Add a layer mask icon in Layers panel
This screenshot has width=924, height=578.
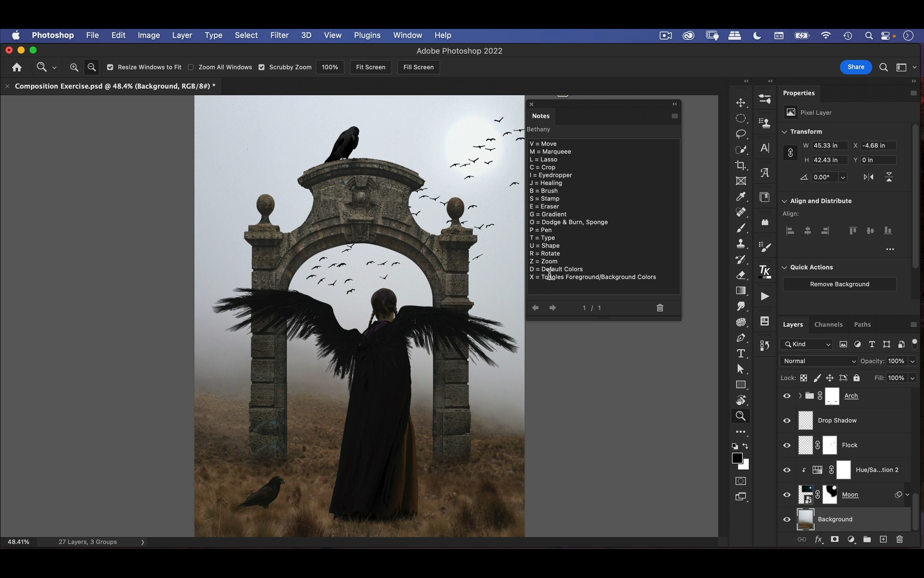pos(834,539)
